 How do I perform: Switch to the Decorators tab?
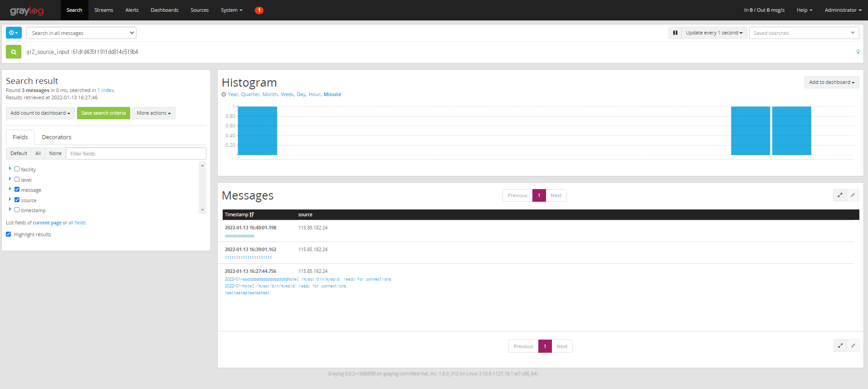coord(56,137)
